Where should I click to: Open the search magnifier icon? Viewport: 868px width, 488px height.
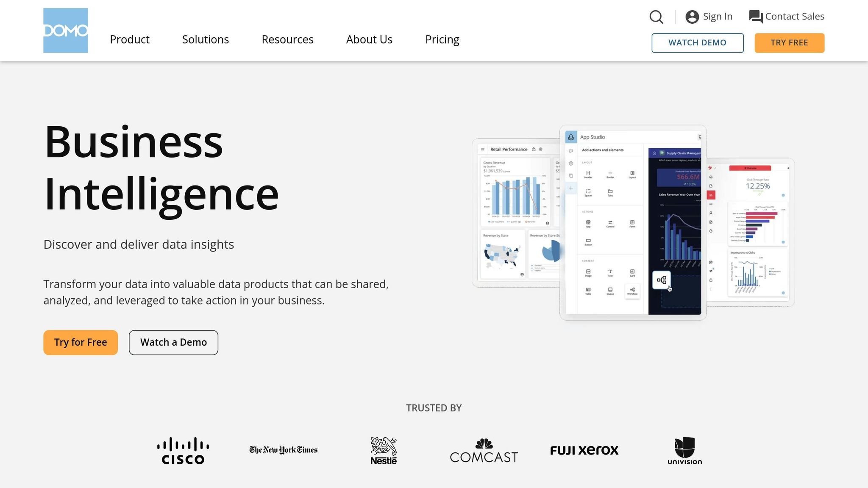(656, 17)
